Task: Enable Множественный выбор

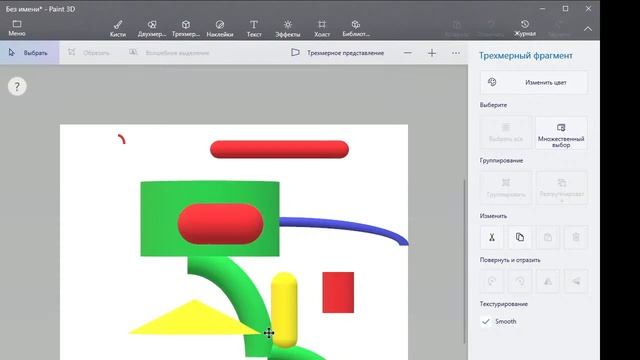Action: (x=561, y=133)
